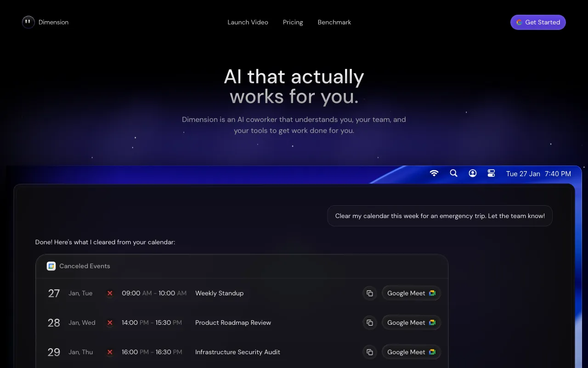Click the Jan, Tue label
Screen dimensions: 588x368
click(x=80, y=293)
